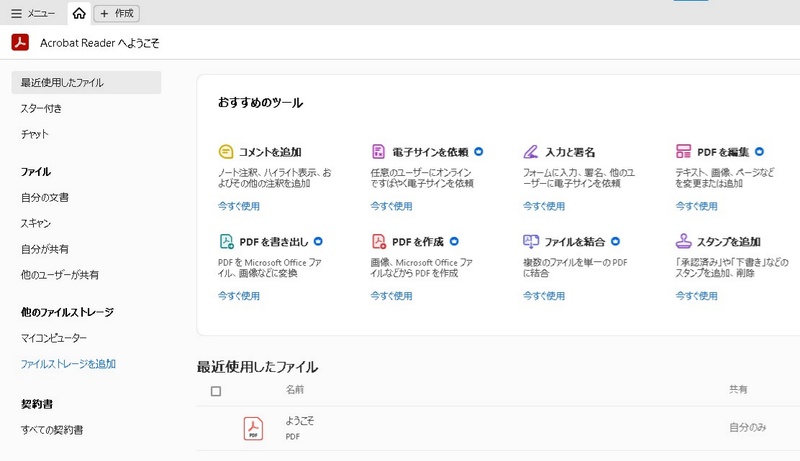This screenshot has height=461, width=800.
Task: Open 自分が共有 in sidebar
Action: click(45, 249)
